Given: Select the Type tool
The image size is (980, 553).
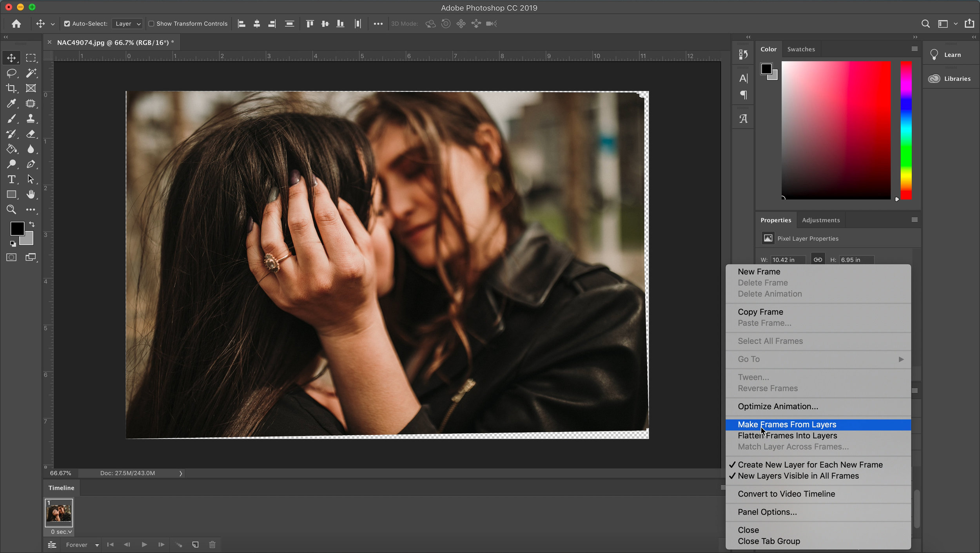Looking at the screenshot, I should (x=11, y=179).
